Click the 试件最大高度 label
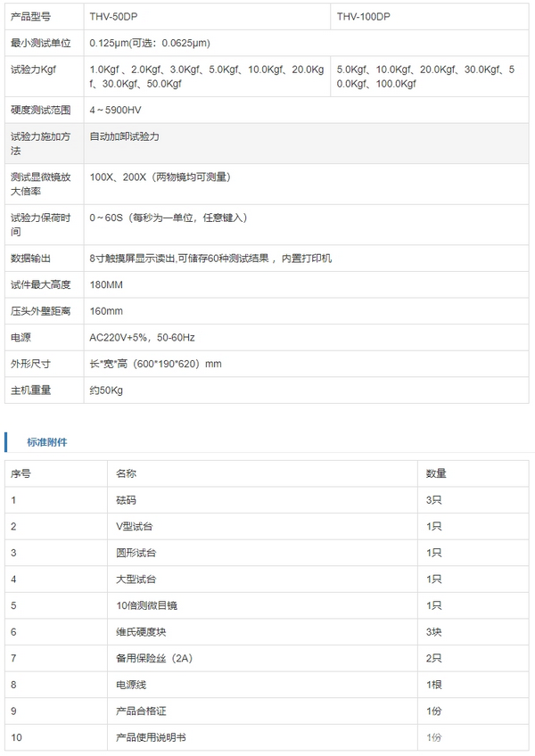535x756 pixels. (x=41, y=284)
